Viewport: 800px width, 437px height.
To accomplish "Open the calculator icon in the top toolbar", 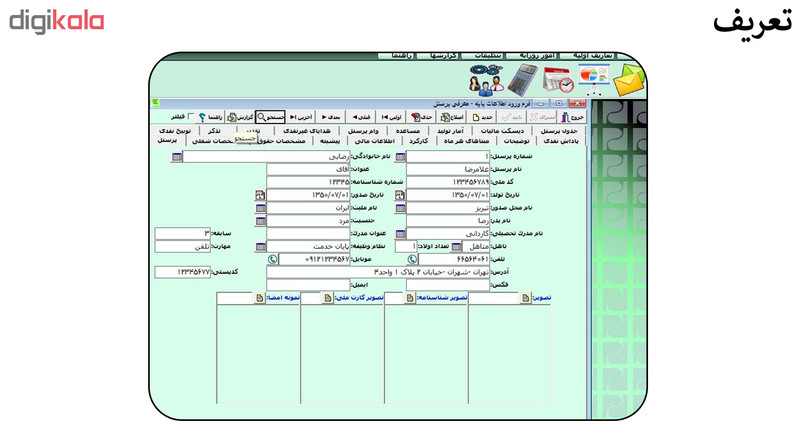I will 523,80.
